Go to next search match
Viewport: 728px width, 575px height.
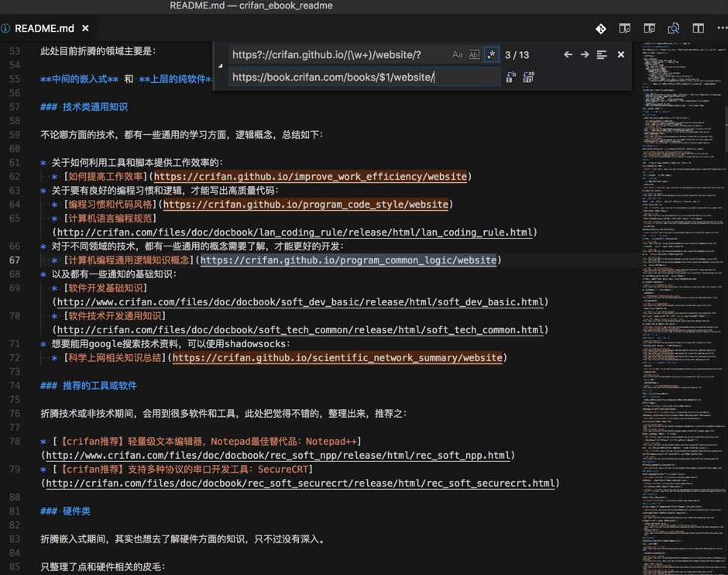[x=585, y=54]
